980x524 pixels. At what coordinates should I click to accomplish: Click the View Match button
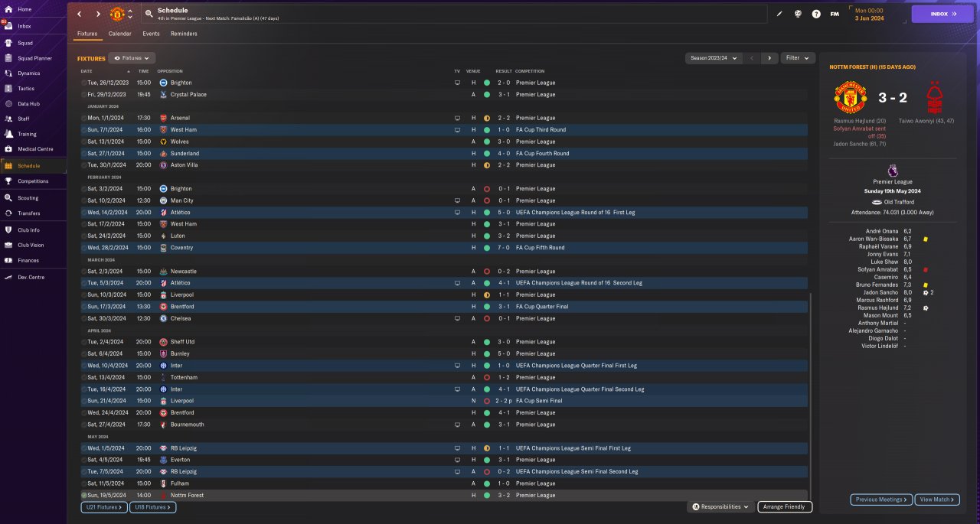pyautogui.click(x=938, y=500)
